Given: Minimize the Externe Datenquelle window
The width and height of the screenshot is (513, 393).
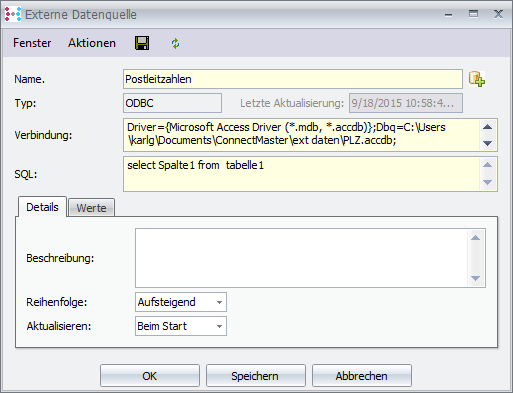Looking at the screenshot, I should pyautogui.click(x=449, y=15).
